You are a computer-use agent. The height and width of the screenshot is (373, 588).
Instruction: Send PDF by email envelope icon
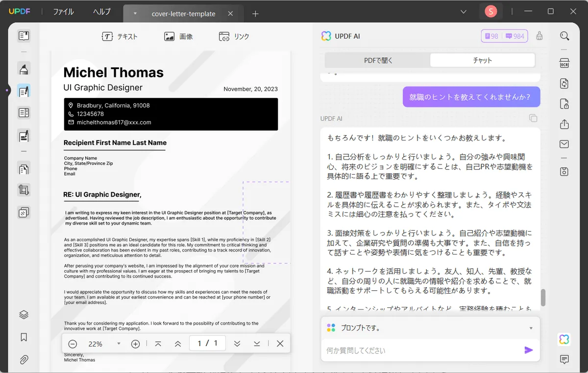pyautogui.click(x=564, y=144)
